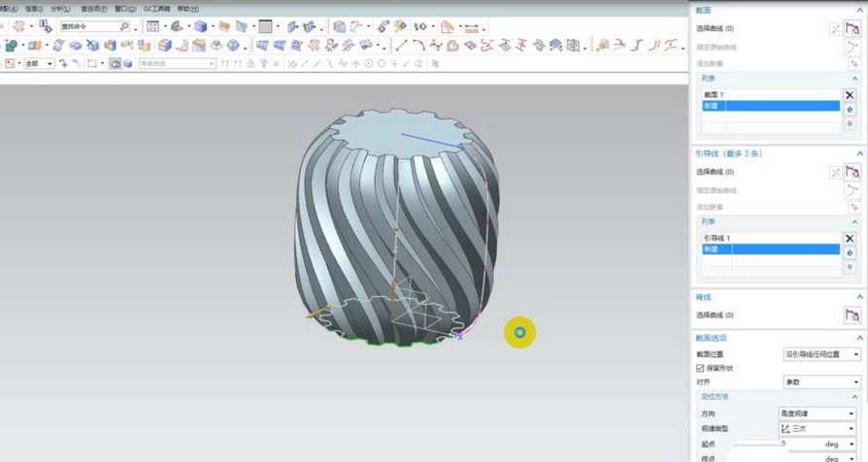Open the 分析 menu
The image size is (868, 462).
pos(60,8)
